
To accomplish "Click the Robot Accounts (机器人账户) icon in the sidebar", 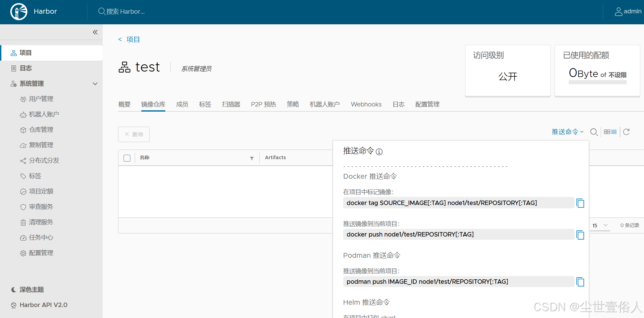I will coord(23,115).
